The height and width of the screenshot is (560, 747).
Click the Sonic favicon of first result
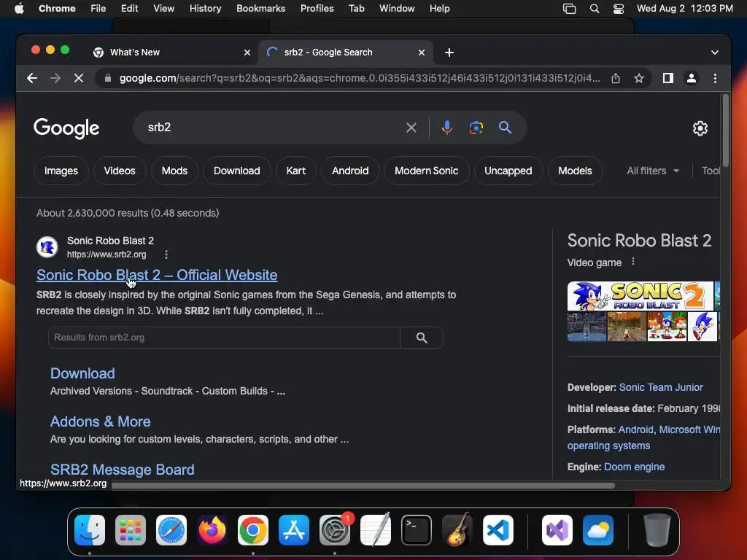(47, 247)
